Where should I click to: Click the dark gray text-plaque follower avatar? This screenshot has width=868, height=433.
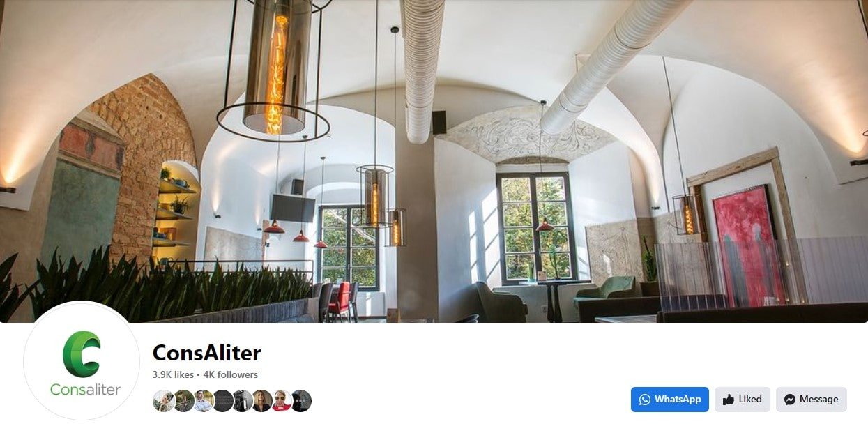222,401
